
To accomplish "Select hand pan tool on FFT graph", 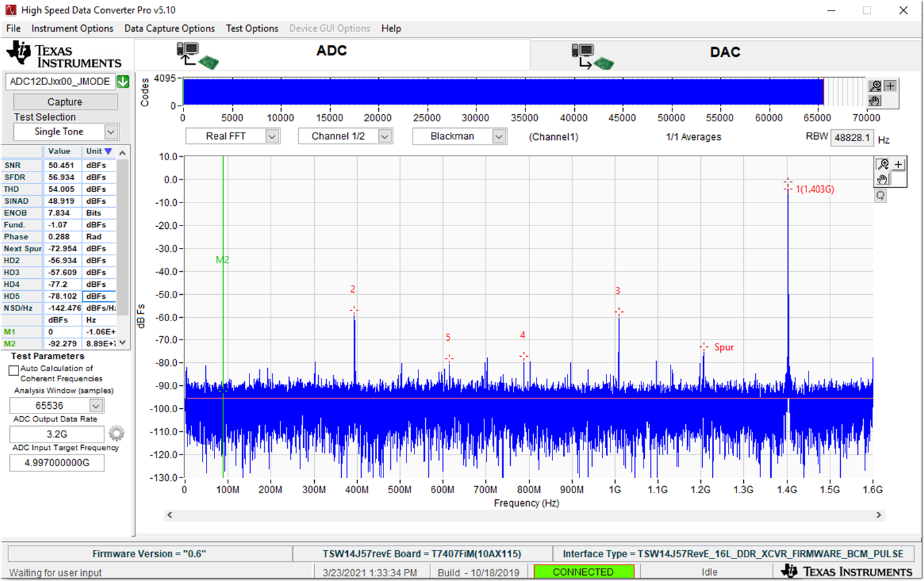I will pyautogui.click(x=882, y=179).
